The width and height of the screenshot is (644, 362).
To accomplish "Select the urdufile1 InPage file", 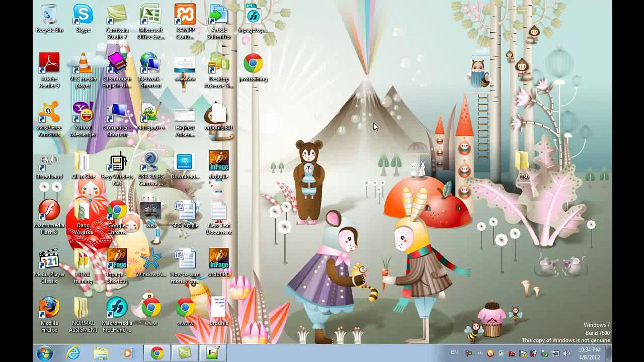I will [219, 262].
